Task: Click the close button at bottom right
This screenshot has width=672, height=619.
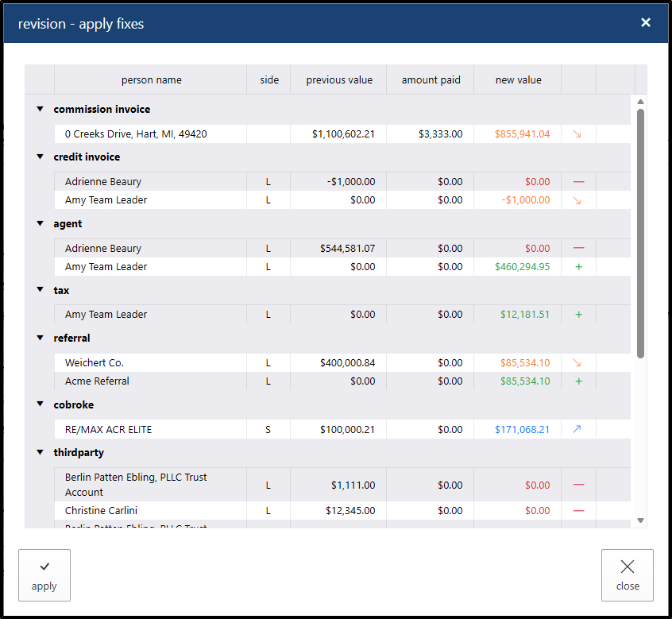Action: coord(628,575)
